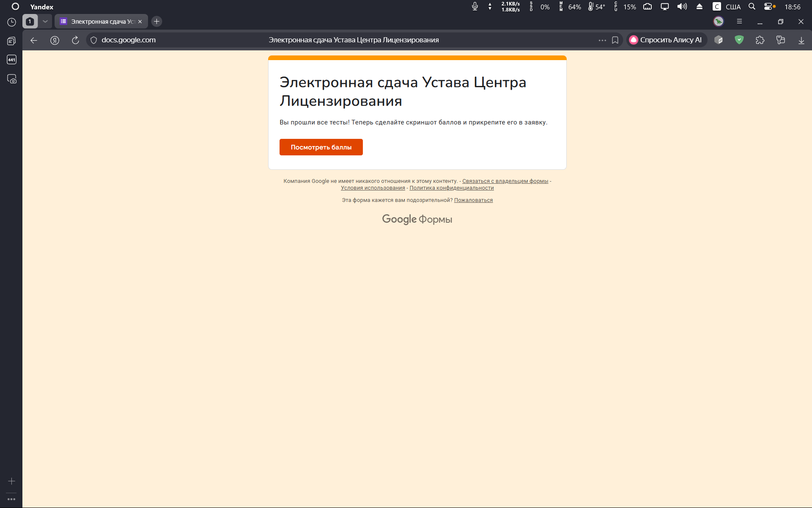Click the docs.google.com address field
This screenshot has width=812, height=508.
(x=129, y=40)
